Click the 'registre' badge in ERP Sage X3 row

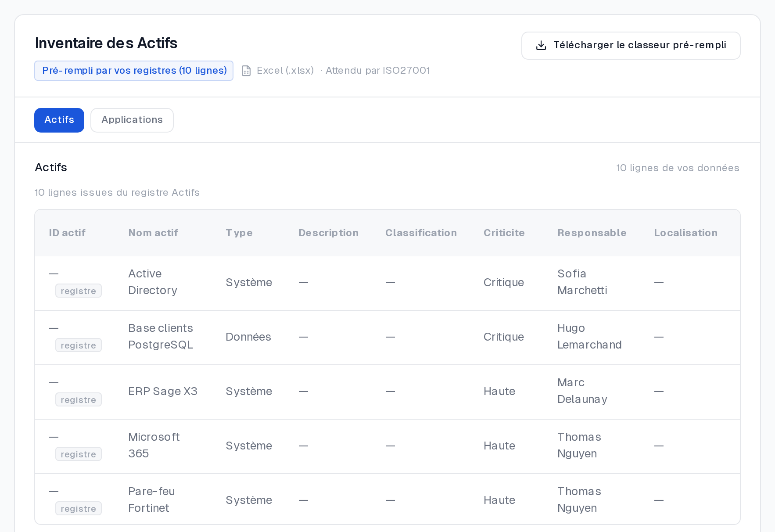click(x=79, y=399)
